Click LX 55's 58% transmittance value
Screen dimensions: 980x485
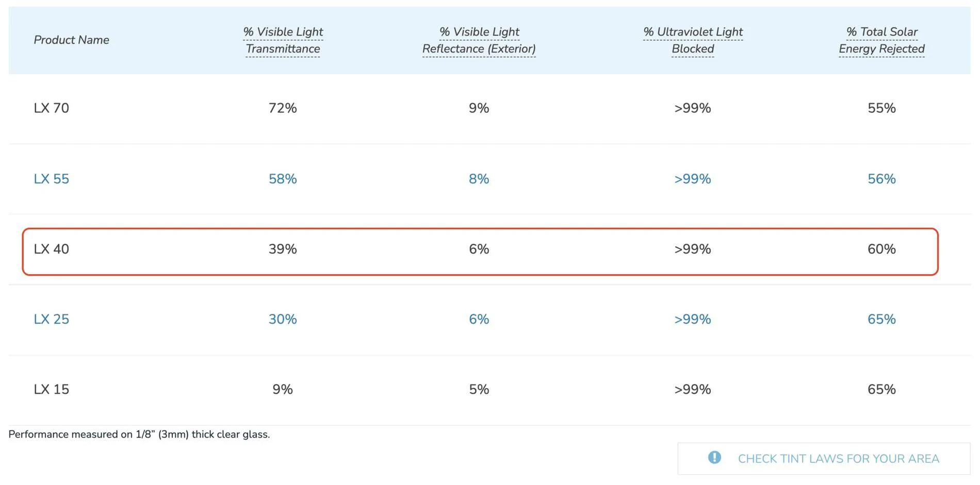[x=283, y=179]
